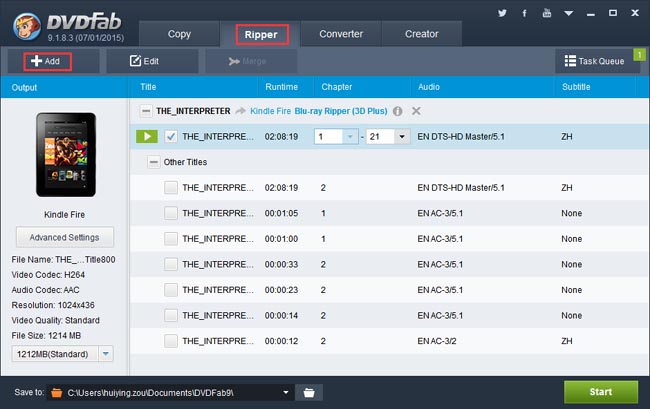This screenshot has height=409, width=650.
Task: Preview the main title with play button
Action: (147, 136)
